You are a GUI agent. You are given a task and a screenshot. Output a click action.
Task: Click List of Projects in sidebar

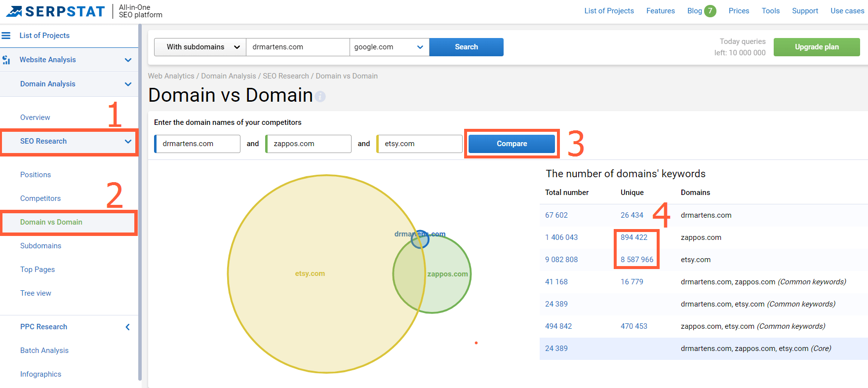pos(44,36)
